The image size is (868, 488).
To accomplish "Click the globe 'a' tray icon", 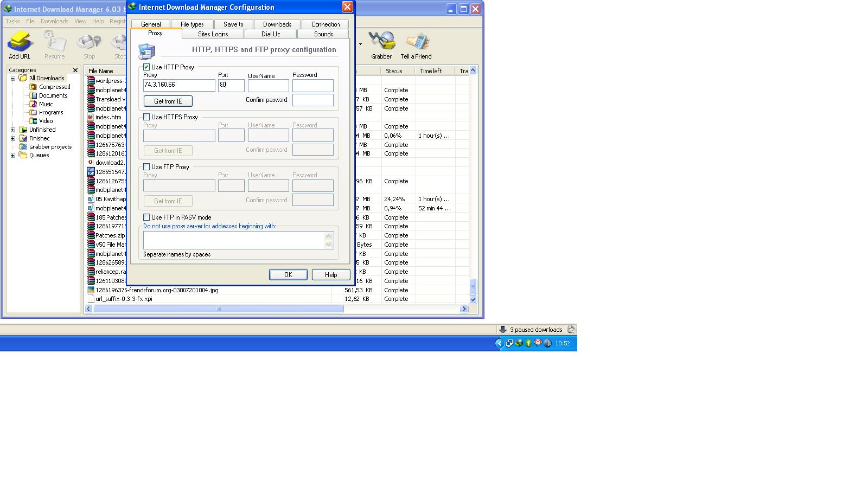I will click(548, 343).
